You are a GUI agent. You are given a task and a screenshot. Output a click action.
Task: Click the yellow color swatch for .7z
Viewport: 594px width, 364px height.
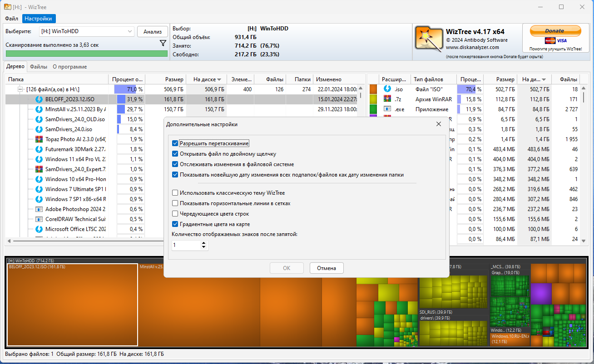pyautogui.click(x=373, y=99)
